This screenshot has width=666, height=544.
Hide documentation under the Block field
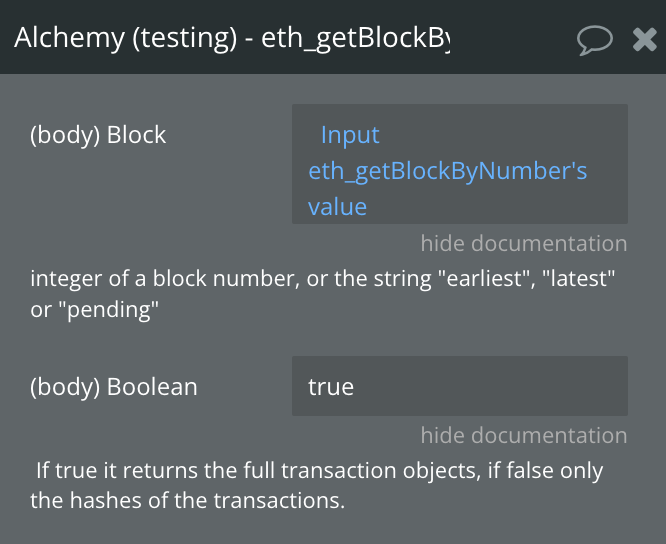click(x=524, y=243)
